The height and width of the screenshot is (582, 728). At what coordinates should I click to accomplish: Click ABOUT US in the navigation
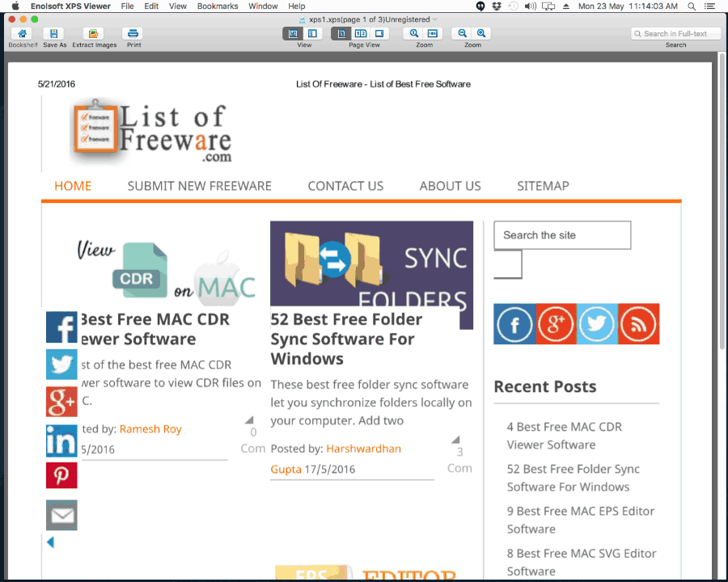point(451,186)
